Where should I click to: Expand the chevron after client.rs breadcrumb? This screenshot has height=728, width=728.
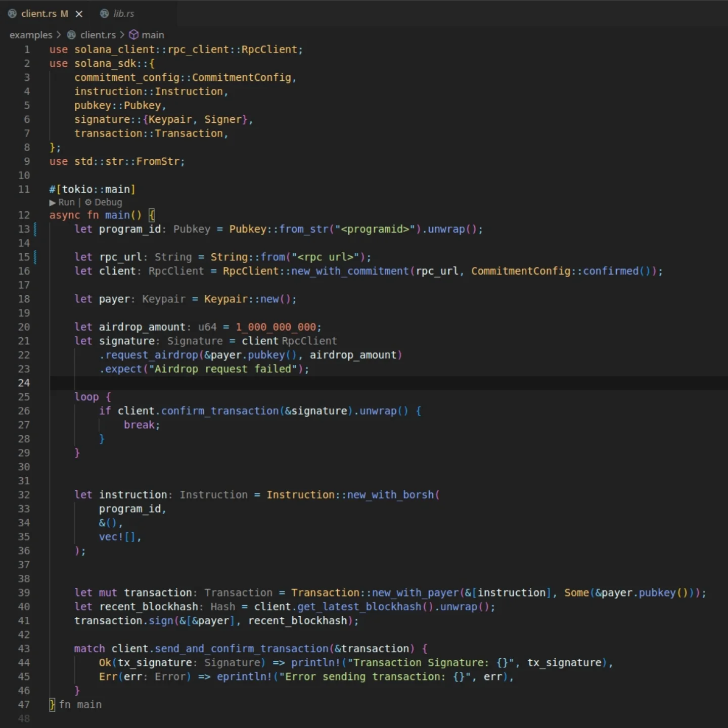coord(122,35)
